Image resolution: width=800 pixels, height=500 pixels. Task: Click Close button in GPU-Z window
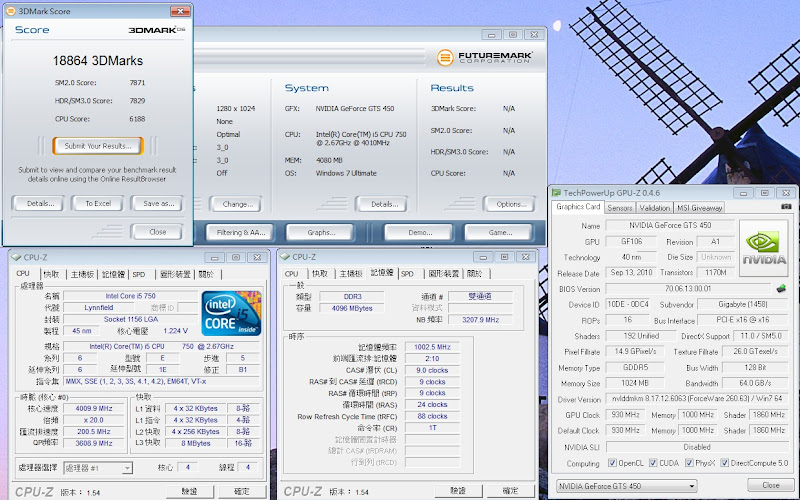coord(770,485)
